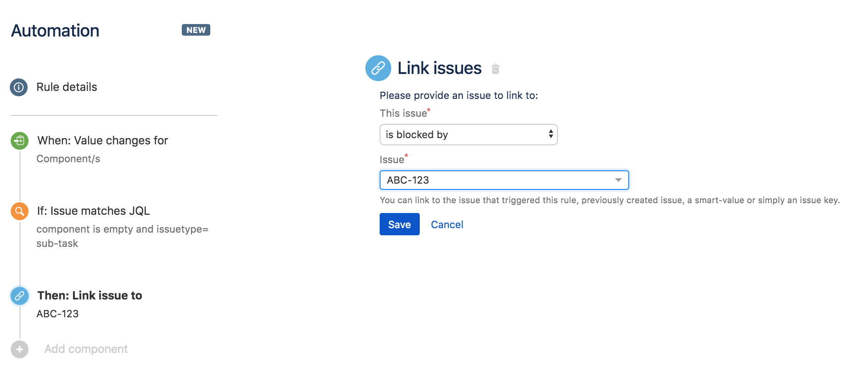Open the "is blocked by" link type dropdown
This screenshot has height=377, width=868.
pyautogui.click(x=468, y=134)
